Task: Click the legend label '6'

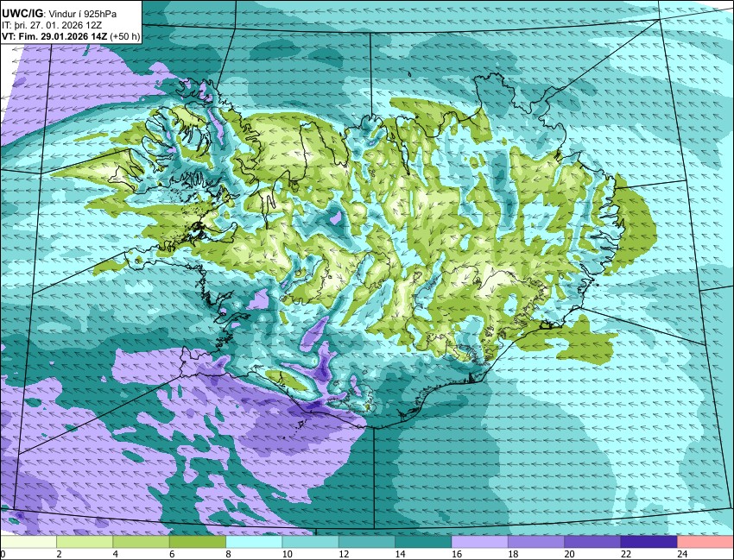Action: [172, 554]
